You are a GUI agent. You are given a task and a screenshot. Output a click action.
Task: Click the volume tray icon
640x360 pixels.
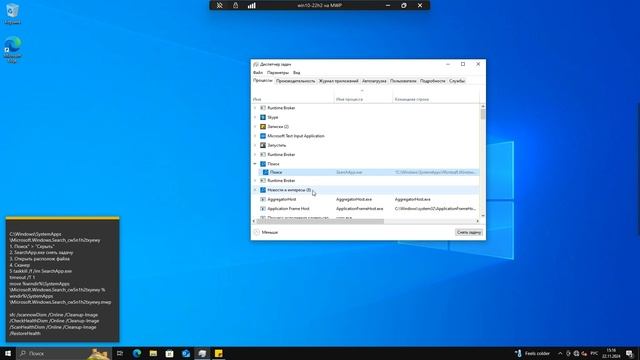pos(584,353)
